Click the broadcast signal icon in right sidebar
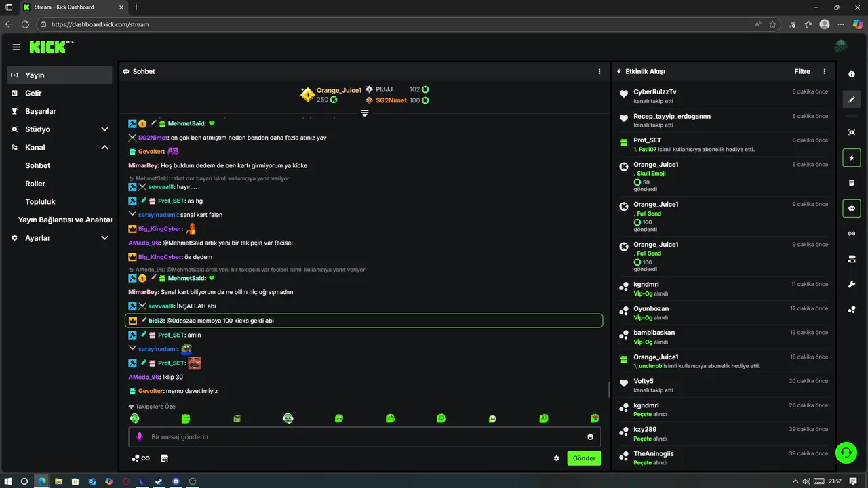868x488 pixels. 852,234
